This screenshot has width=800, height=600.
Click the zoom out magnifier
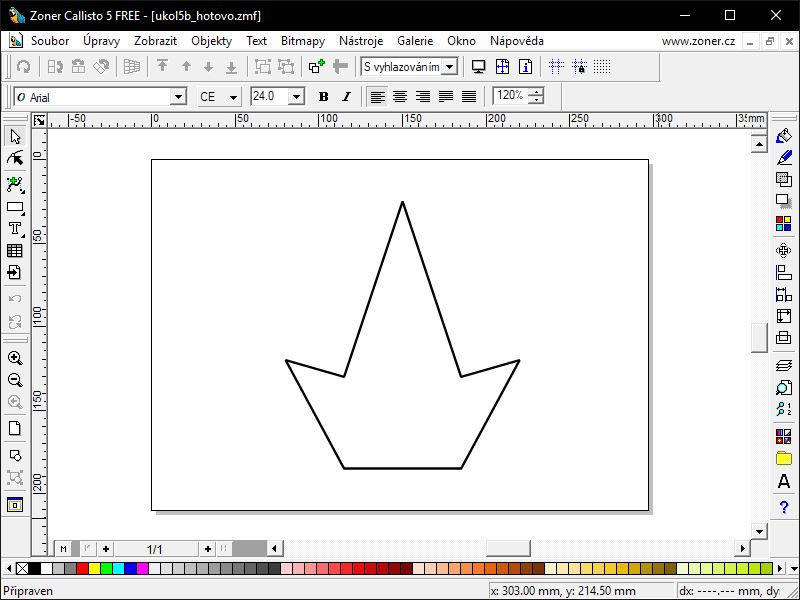pyautogui.click(x=15, y=380)
